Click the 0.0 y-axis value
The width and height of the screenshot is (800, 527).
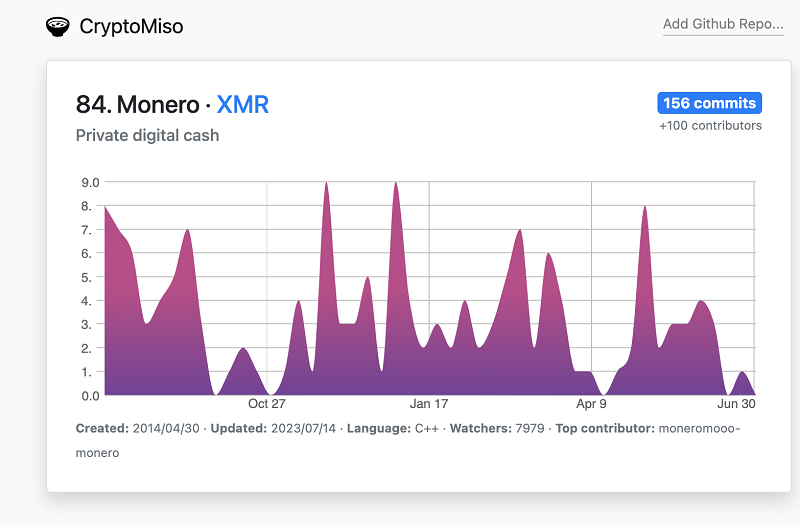90,396
